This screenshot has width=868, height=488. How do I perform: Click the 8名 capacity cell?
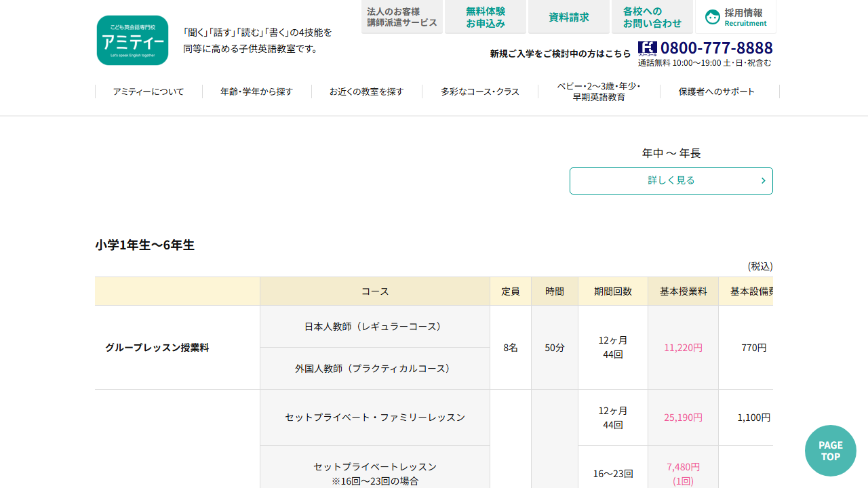[511, 348]
